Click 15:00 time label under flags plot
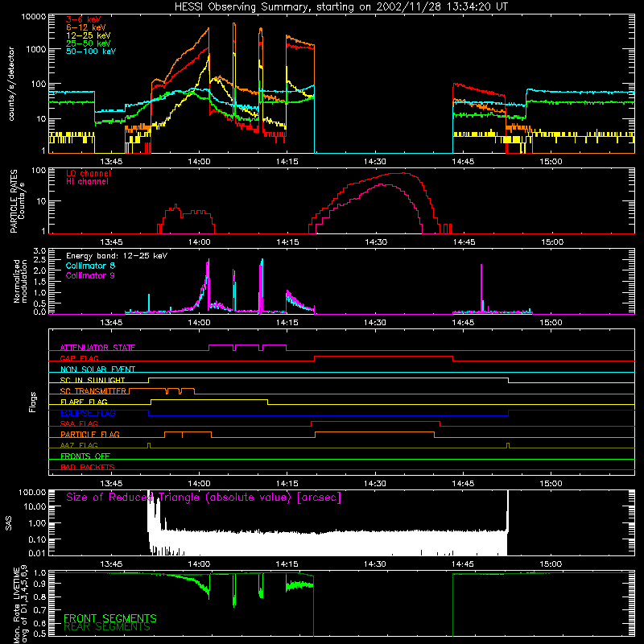This screenshot has height=644, width=644. pos(551,484)
